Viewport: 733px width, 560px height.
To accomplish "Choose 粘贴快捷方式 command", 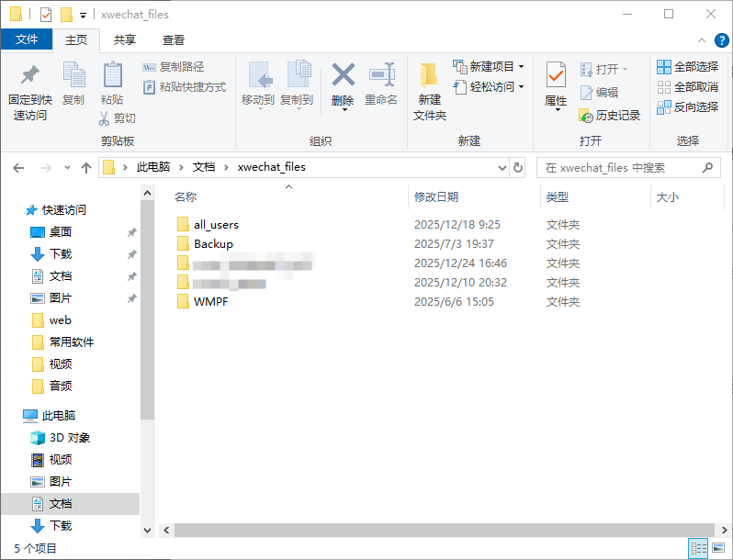I will click(x=185, y=87).
